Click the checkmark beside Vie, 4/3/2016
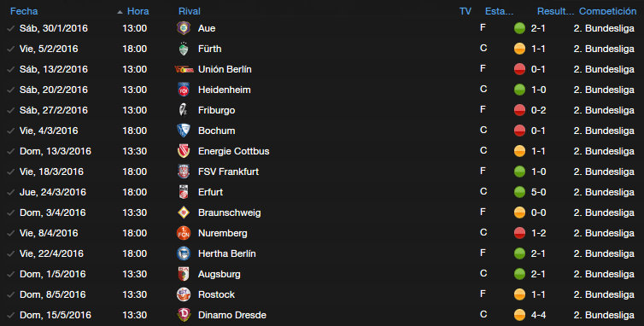The height and width of the screenshot is (326, 644). tap(11, 131)
